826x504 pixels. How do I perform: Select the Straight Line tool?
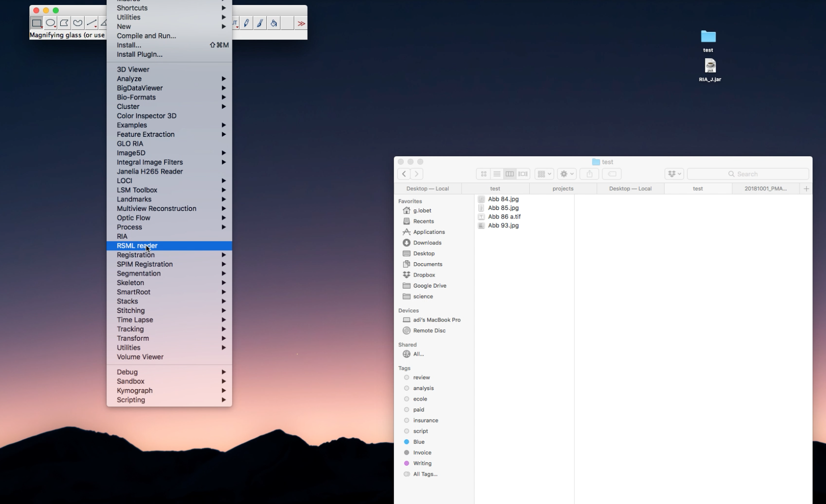tap(92, 23)
